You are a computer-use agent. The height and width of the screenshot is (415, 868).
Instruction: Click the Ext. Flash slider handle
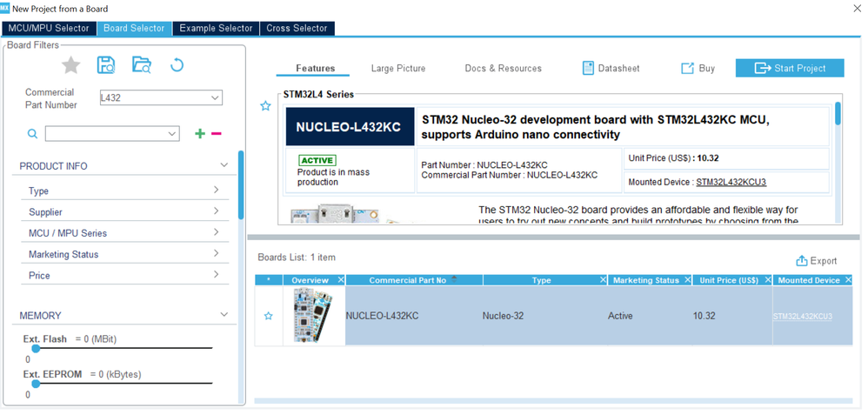click(x=36, y=349)
